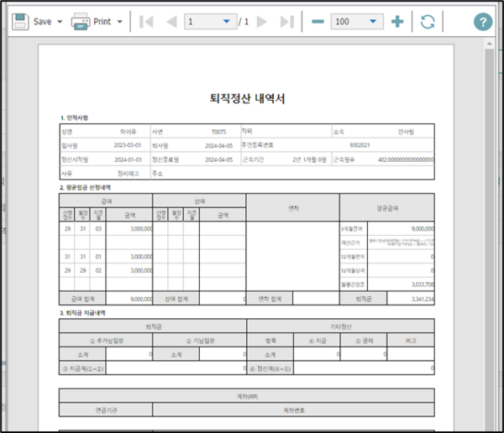This screenshot has width=504, height=433.
Task: Go to the next page
Action: click(263, 22)
